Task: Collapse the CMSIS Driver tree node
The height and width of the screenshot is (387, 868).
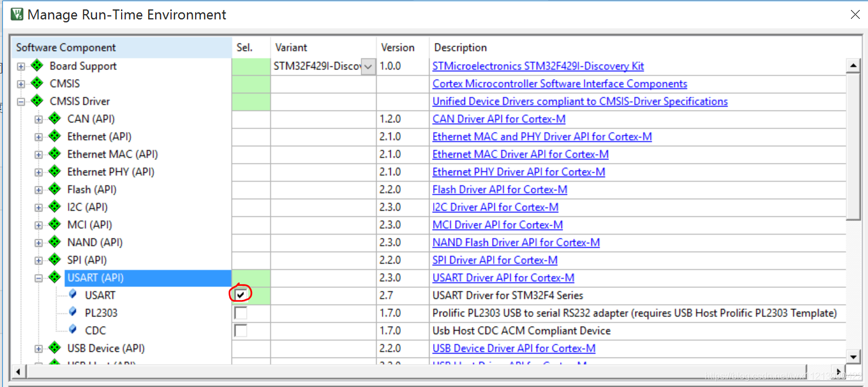Action: pyautogui.click(x=20, y=101)
